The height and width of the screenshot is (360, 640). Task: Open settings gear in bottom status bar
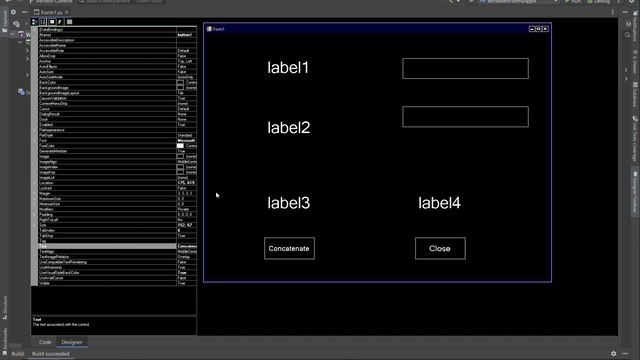(613, 353)
